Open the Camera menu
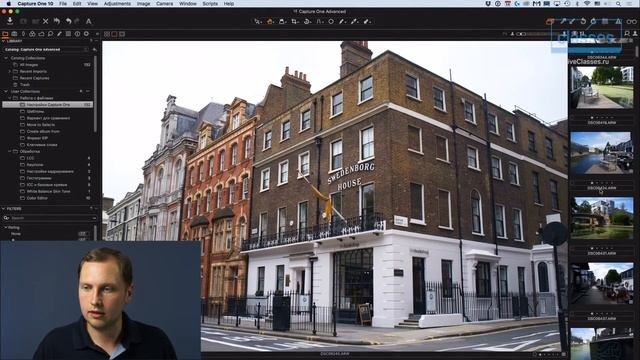 [164, 4]
